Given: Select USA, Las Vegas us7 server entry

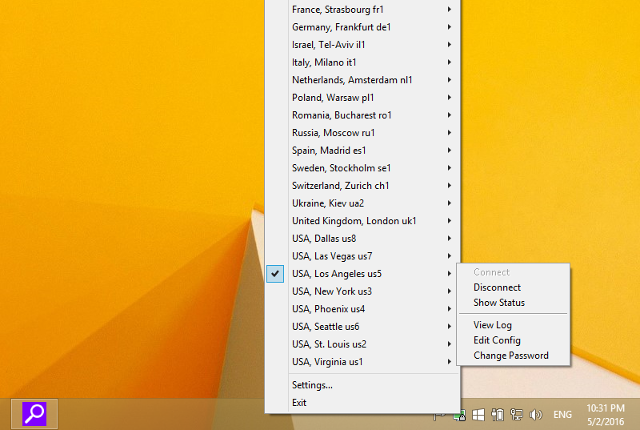Looking at the screenshot, I should click(x=362, y=256).
